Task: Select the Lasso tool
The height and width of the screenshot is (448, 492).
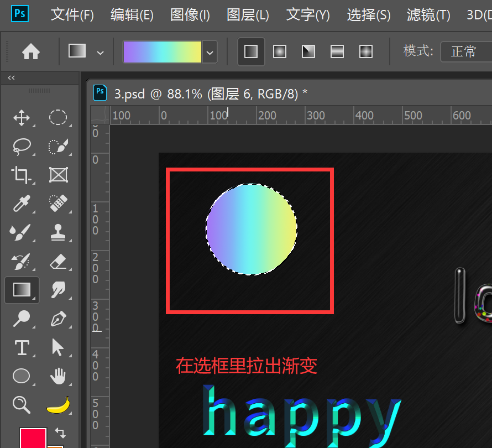Action: click(x=22, y=147)
